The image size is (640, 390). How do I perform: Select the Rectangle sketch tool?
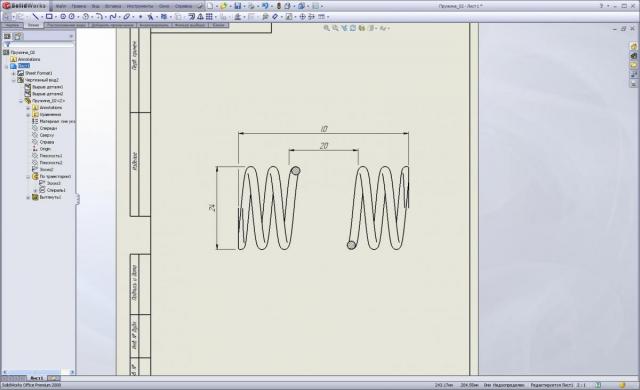click(49, 17)
